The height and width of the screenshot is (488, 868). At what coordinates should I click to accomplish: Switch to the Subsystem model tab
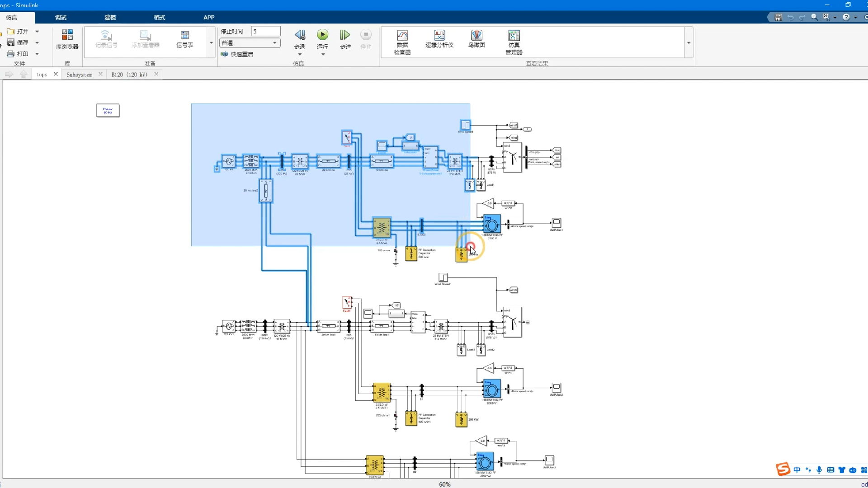click(x=79, y=75)
